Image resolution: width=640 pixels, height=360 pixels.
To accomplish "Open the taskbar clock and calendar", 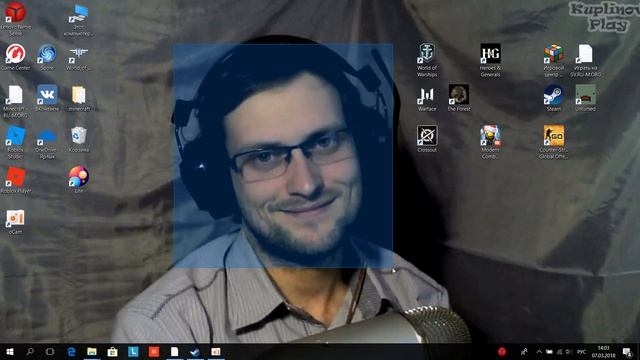I will click(x=603, y=351).
